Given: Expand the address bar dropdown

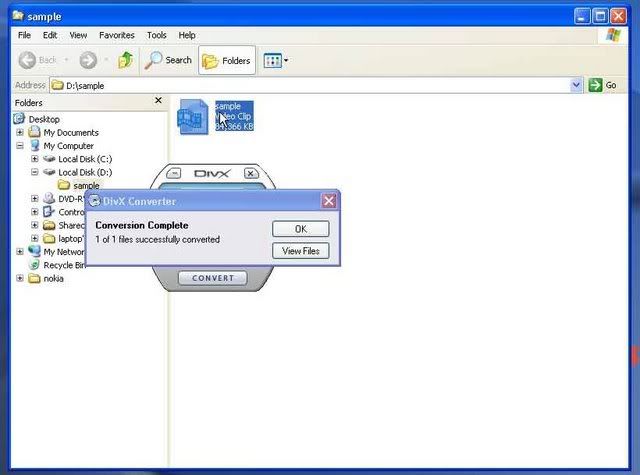Looking at the screenshot, I should point(576,85).
